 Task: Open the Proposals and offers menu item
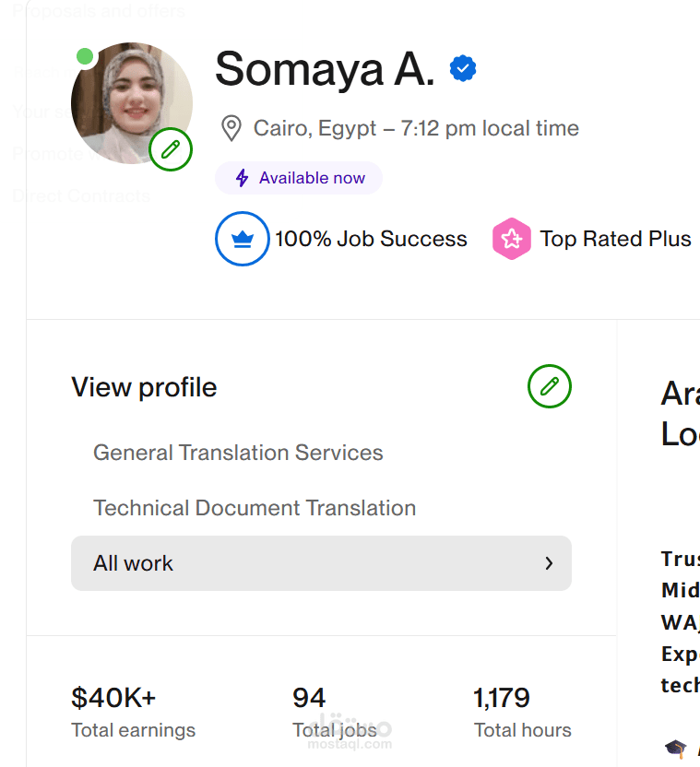coord(99,11)
